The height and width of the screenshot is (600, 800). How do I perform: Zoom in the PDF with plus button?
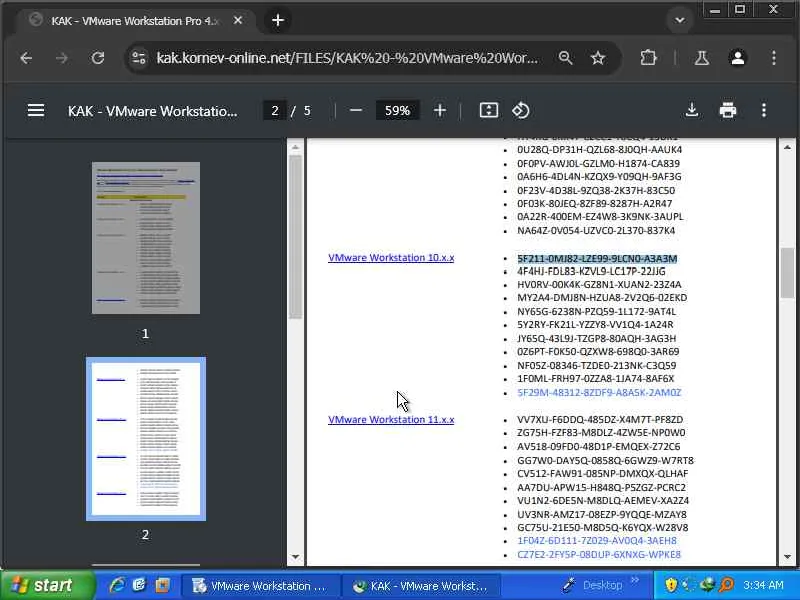440,111
